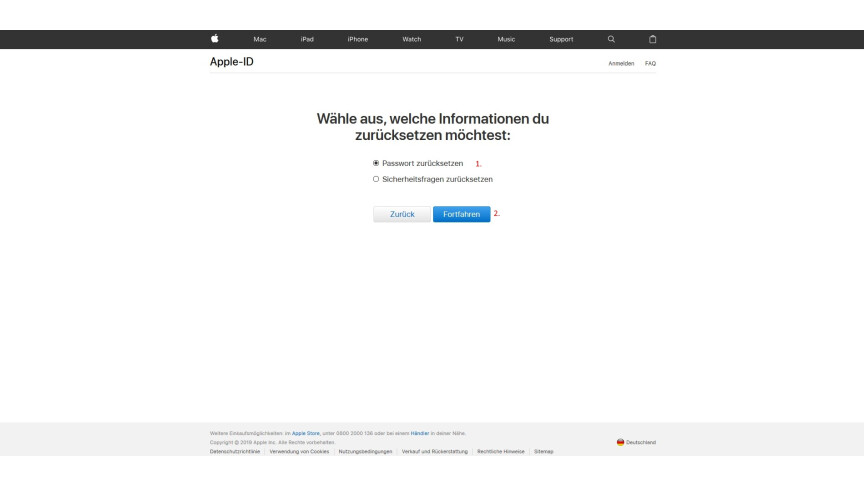Click the Deutschland region link

641,442
